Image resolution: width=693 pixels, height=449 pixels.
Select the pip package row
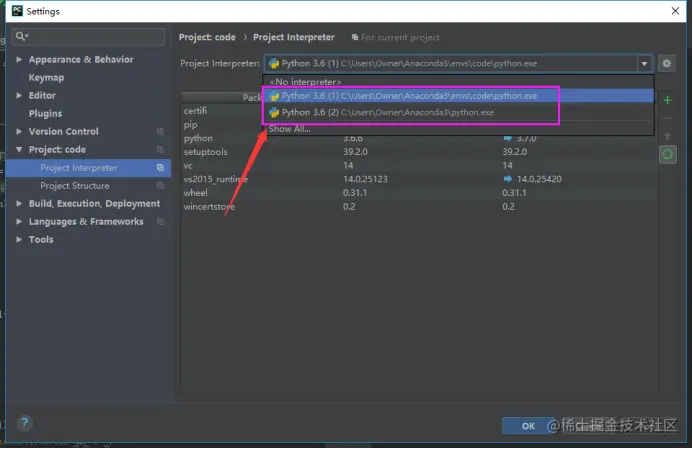click(419, 125)
